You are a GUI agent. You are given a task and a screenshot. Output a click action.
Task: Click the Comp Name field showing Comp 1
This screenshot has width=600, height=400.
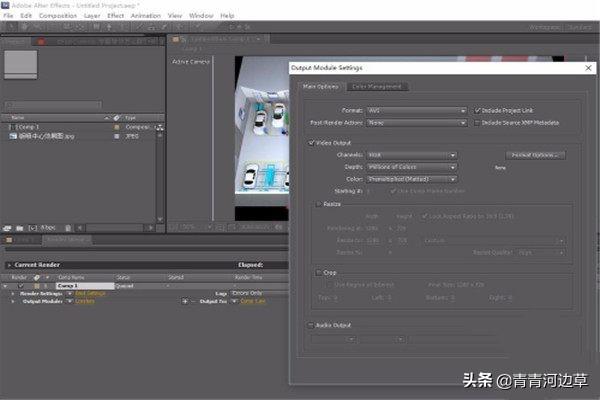[85, 286]
